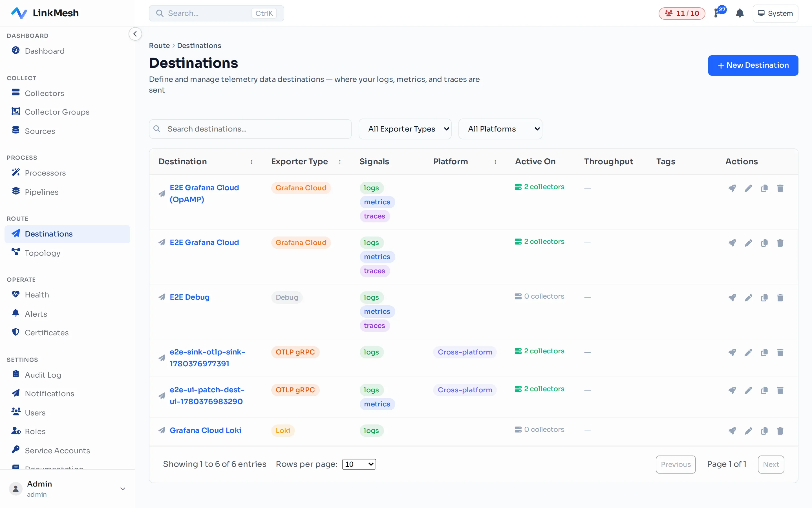This screenshot has height=508, width=812.
Task: Click the Next page button
Action: click(771, 464)
